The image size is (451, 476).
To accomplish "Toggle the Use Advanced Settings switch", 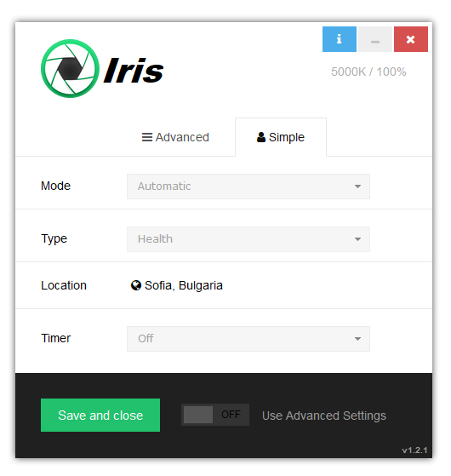I will pos(215,415).
